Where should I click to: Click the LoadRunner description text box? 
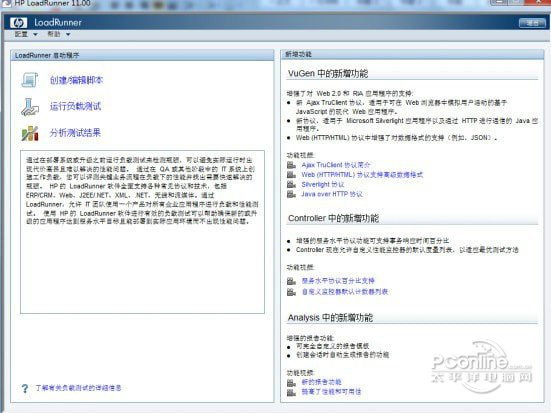point(142,232)
